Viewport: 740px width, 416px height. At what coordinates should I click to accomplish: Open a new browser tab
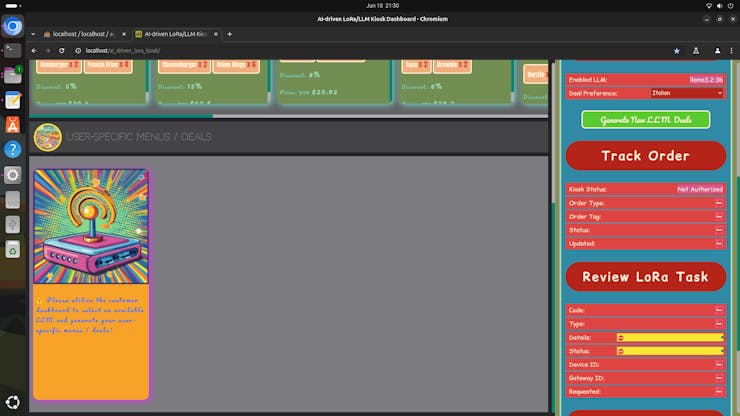click(x=229, y=34)
